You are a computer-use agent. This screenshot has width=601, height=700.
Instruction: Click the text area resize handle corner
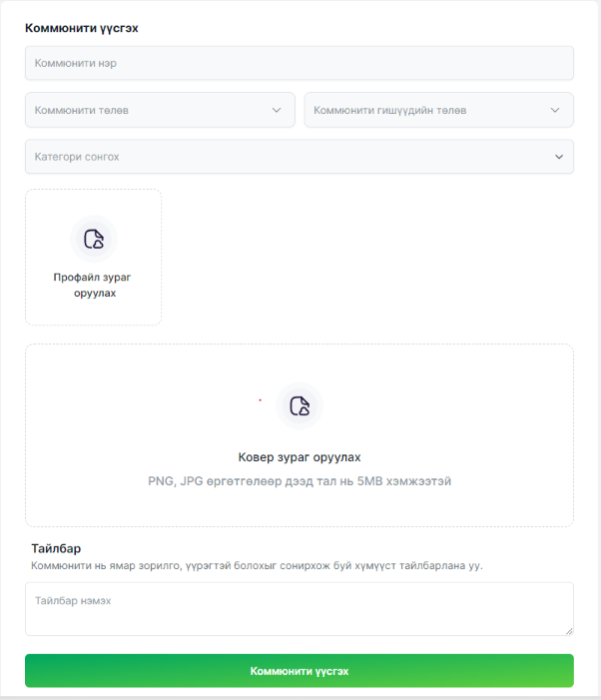[x=569, y=631]
